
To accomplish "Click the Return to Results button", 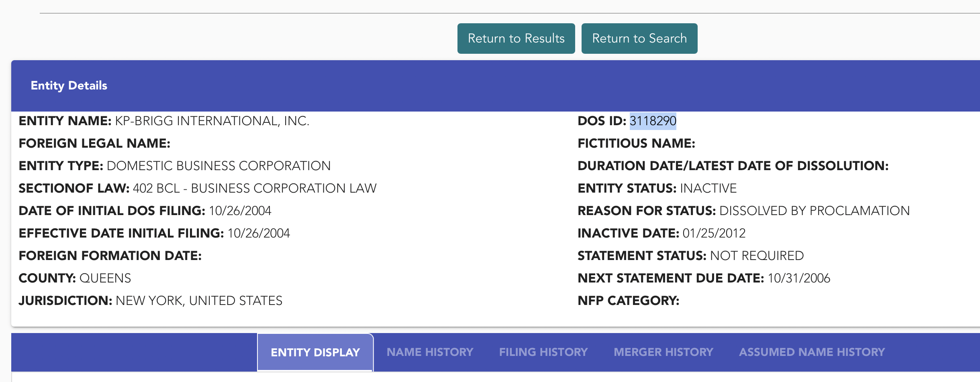I will (x=516, y=39).
